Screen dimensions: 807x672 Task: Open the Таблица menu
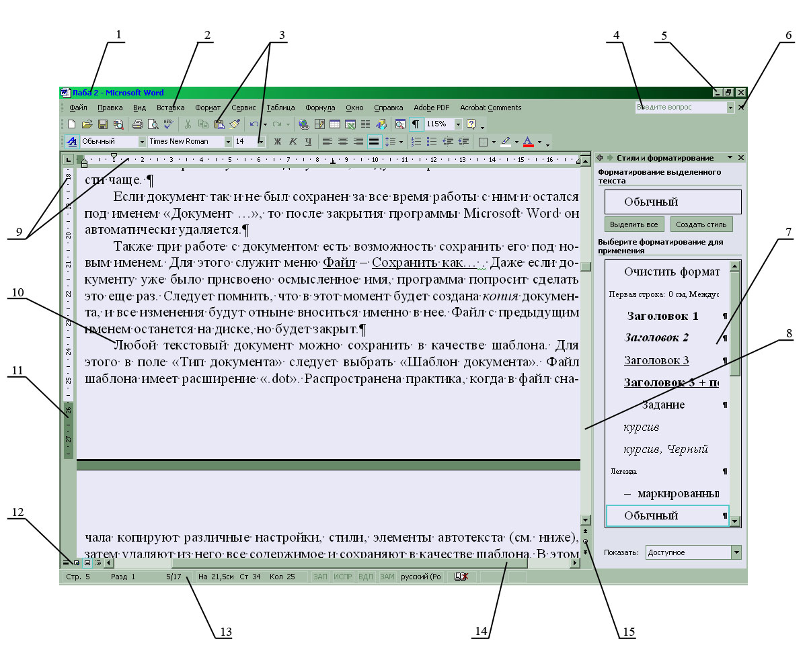(280, 108)
